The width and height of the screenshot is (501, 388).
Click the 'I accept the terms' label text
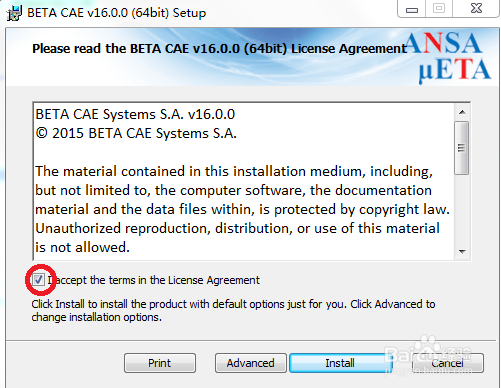tap(153, 280)
